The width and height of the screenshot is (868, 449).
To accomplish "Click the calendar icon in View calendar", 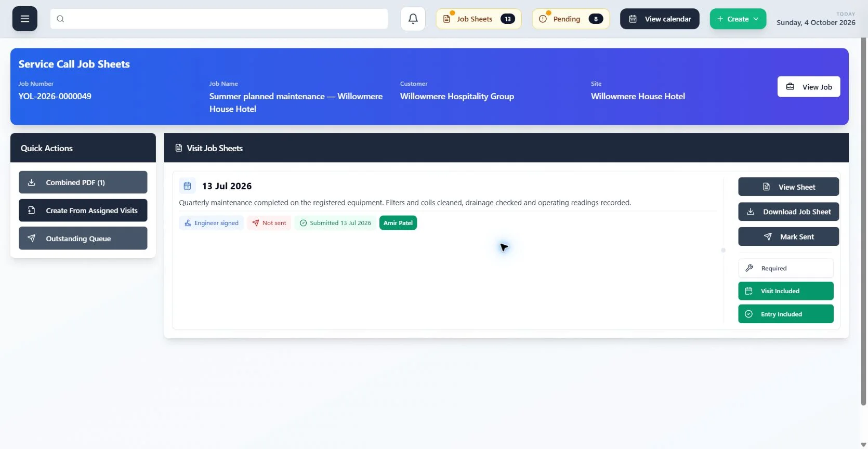I will pyautogui.click(x=633, y=19).
